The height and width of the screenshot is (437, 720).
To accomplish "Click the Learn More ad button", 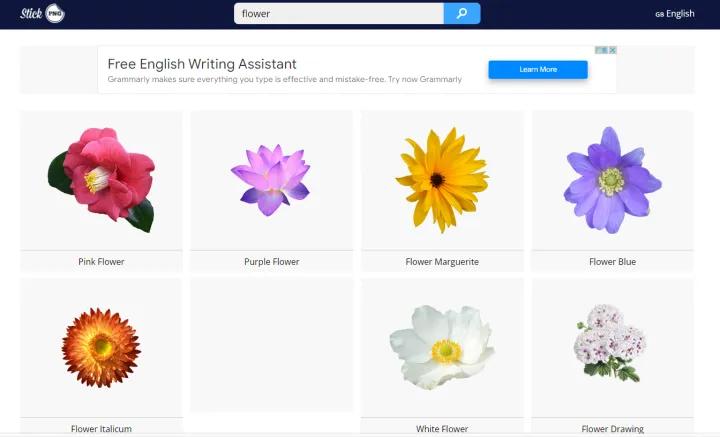I will click(538, 69).
